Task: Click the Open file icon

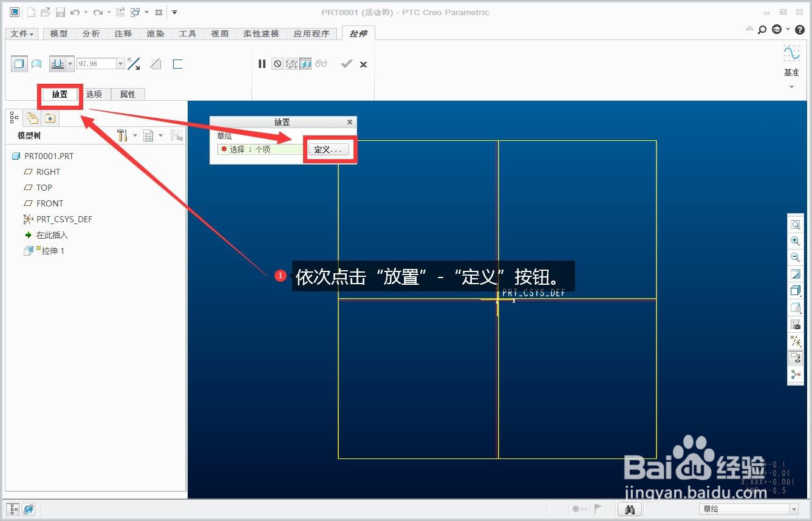Action: [x=46, y=12]
